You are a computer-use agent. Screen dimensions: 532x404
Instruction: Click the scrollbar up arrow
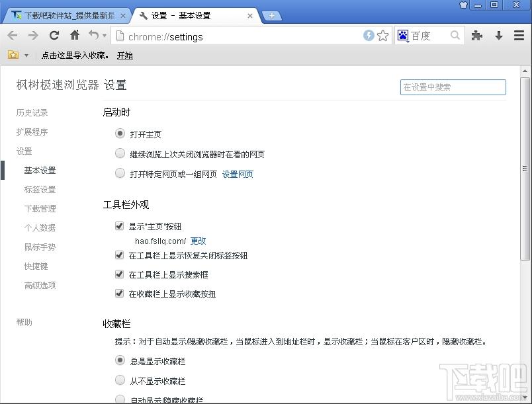pyautogui.click(x=525, y=71)
